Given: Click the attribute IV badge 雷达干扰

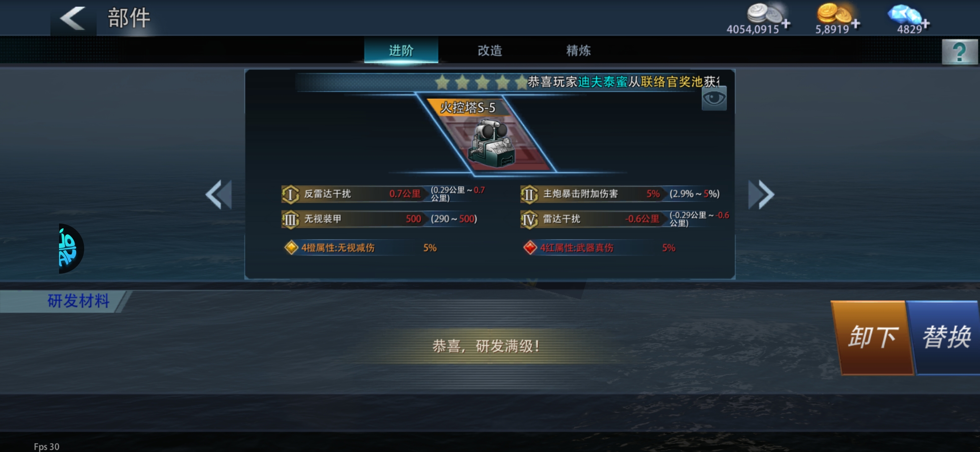Looking at the screenshot, I should (529, 219).
